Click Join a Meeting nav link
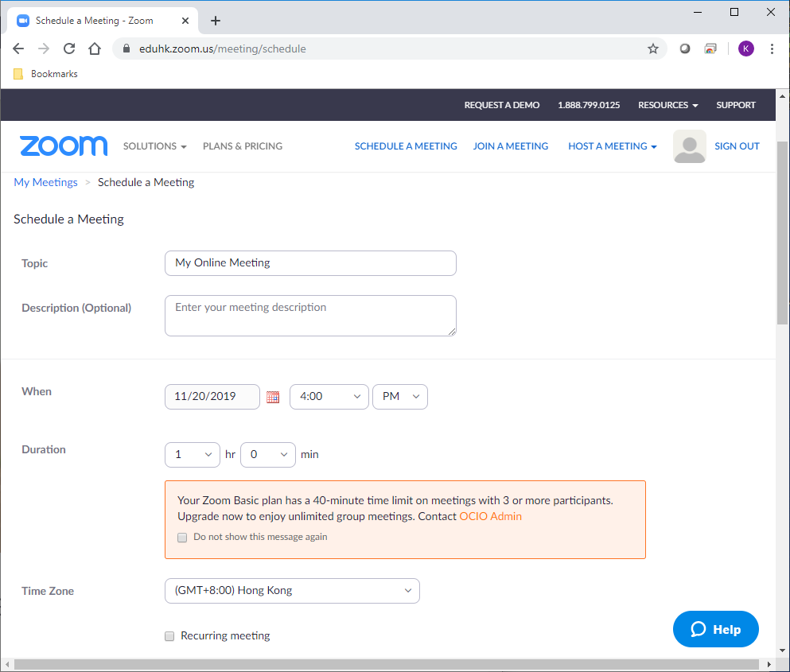The width and height of the screenshot is (790, 672). [x=511, y=146]
